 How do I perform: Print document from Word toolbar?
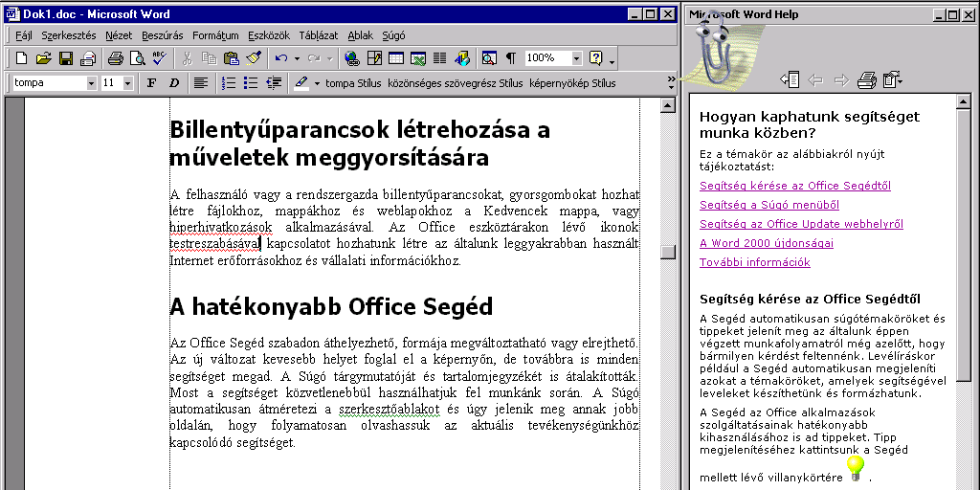116,58
